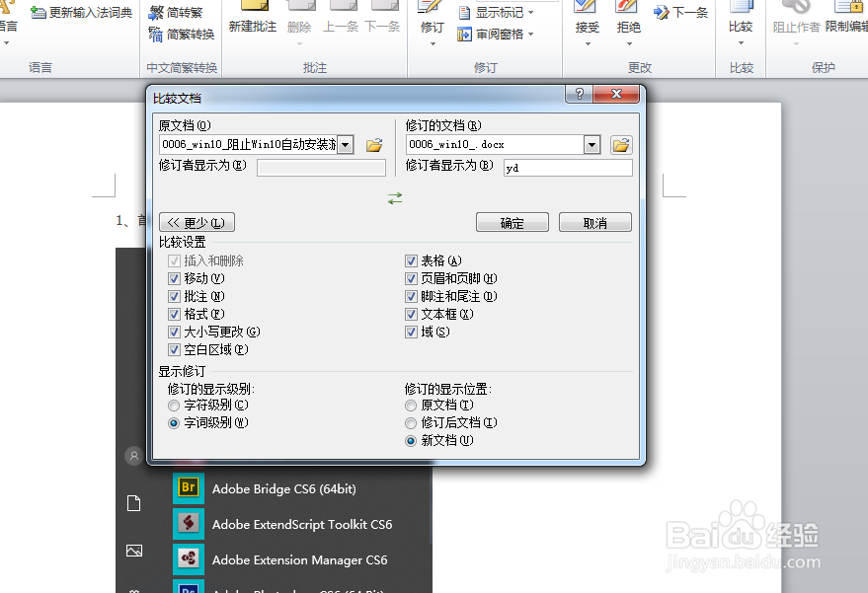Screen dimensions: 868x593
Task: Click the reviewer name field containing yd
Action: pyautogui.click(x=568, y=167)
